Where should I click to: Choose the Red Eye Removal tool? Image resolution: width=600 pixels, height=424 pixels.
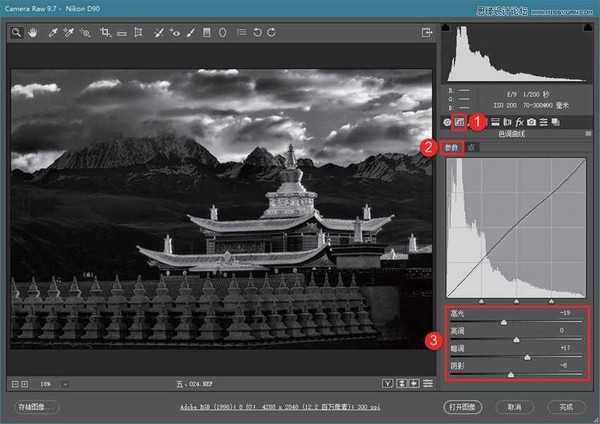tap(174, 33)
